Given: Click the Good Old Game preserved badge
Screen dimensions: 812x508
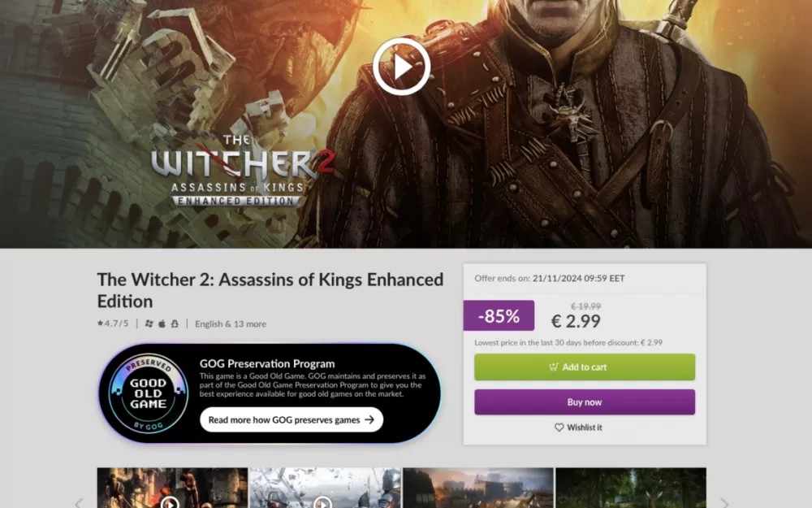Looking at the screenshot, I should 148,393.
